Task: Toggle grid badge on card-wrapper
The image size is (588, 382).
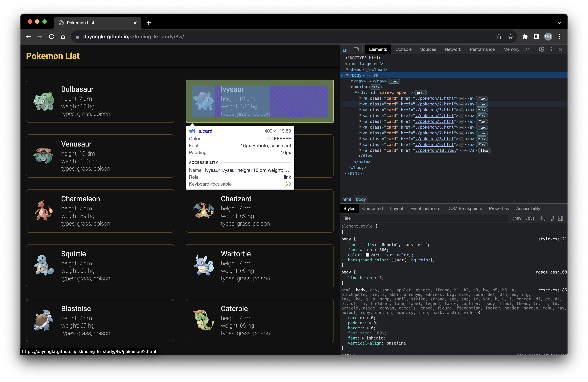Action: coord(421,93)
